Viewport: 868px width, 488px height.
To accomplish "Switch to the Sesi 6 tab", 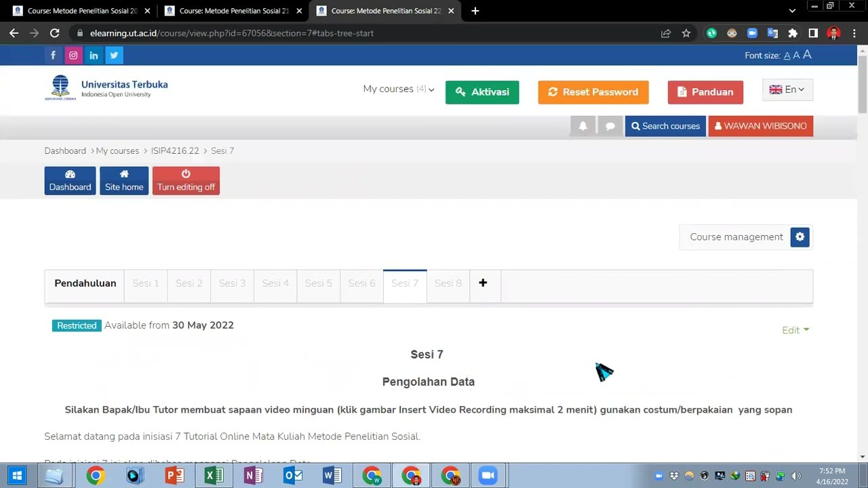I will pyautogui.click(x=361, y=283).
